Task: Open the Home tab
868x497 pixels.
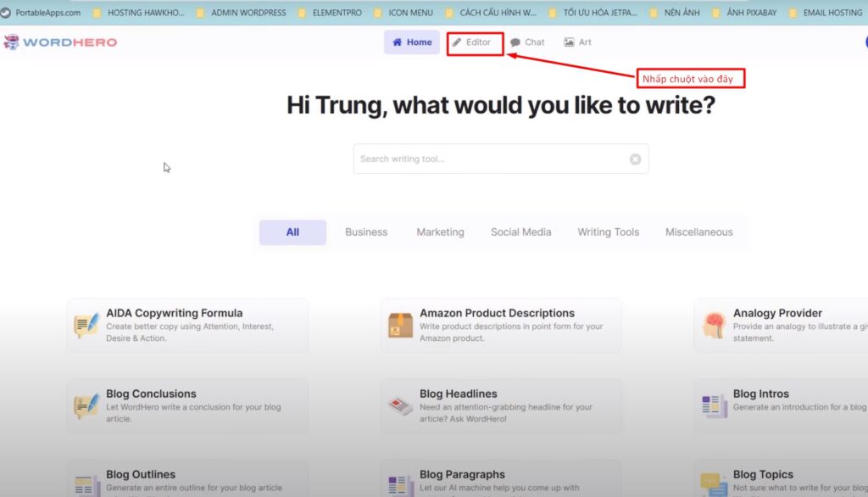Action: coord(412,42)
